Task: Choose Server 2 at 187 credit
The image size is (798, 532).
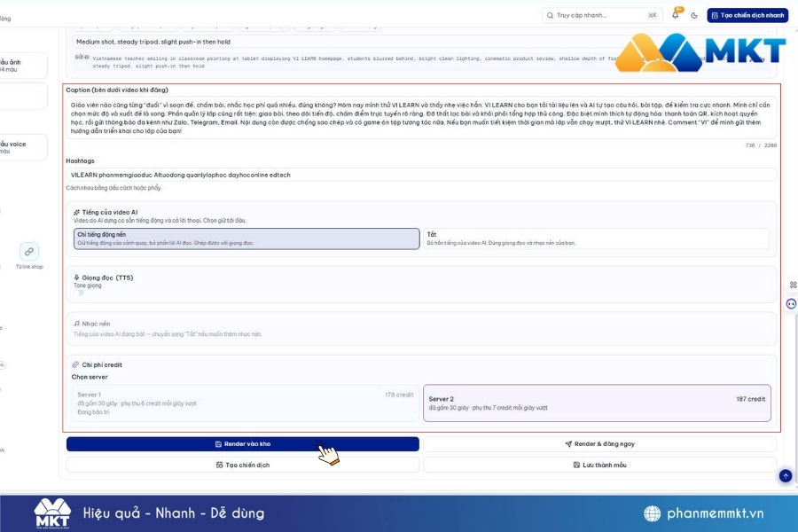Action: (597, 403)
